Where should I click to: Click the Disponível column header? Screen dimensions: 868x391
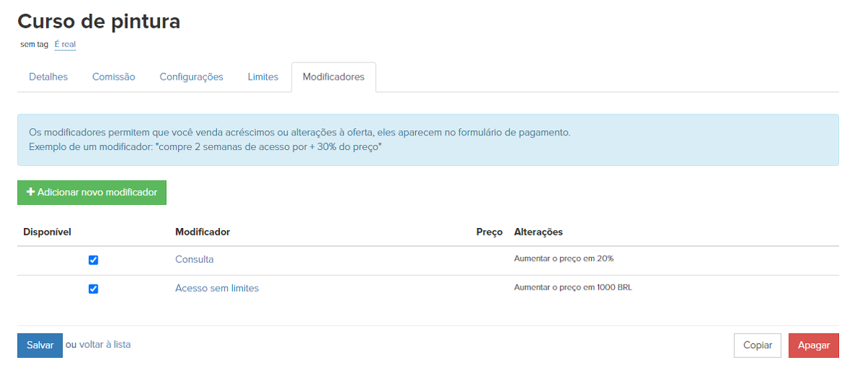47,232
